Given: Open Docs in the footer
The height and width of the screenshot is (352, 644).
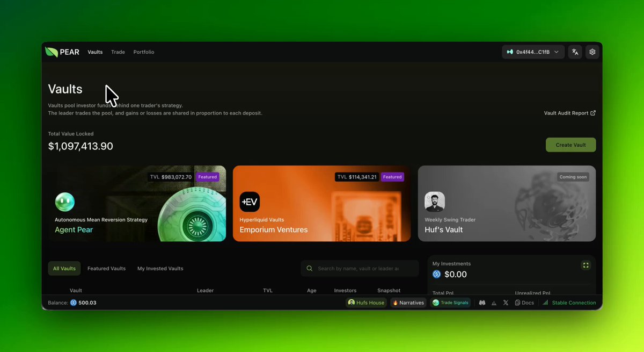Looking at the screenshot, I should [x=524, y=303].
